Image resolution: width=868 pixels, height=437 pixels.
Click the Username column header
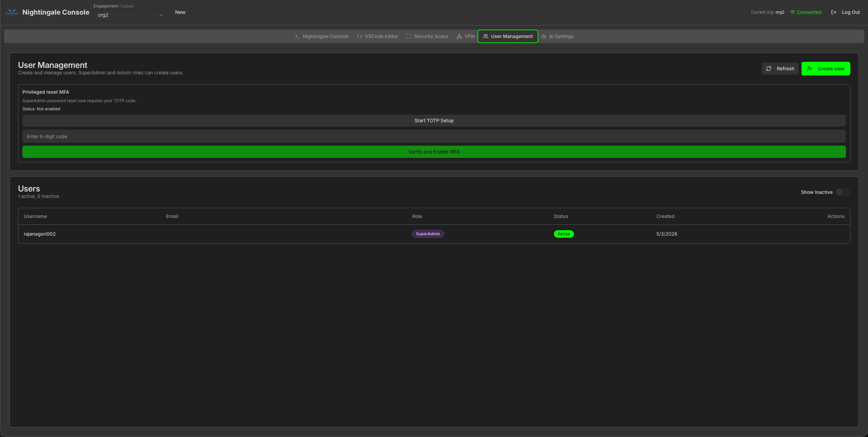coord(35,216)
